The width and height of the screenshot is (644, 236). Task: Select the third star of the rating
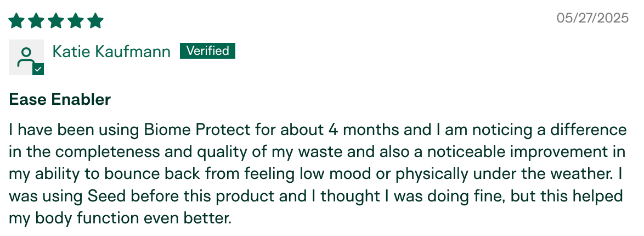(56, 21)
